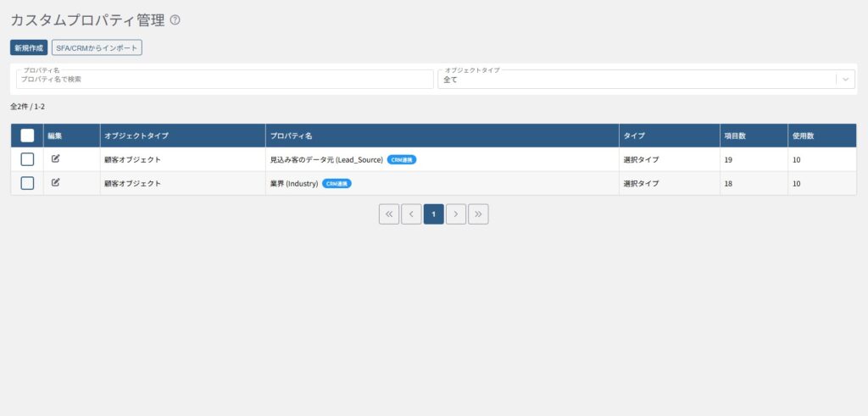Go to previous page arrow
The width and height of the screenshot is (868, 416).
[x=411, y=214]
